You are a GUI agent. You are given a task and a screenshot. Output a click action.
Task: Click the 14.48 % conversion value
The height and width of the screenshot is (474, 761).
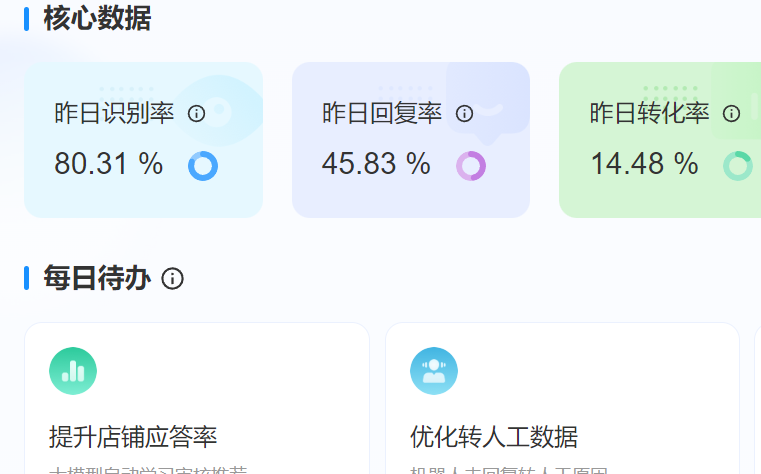644,164
